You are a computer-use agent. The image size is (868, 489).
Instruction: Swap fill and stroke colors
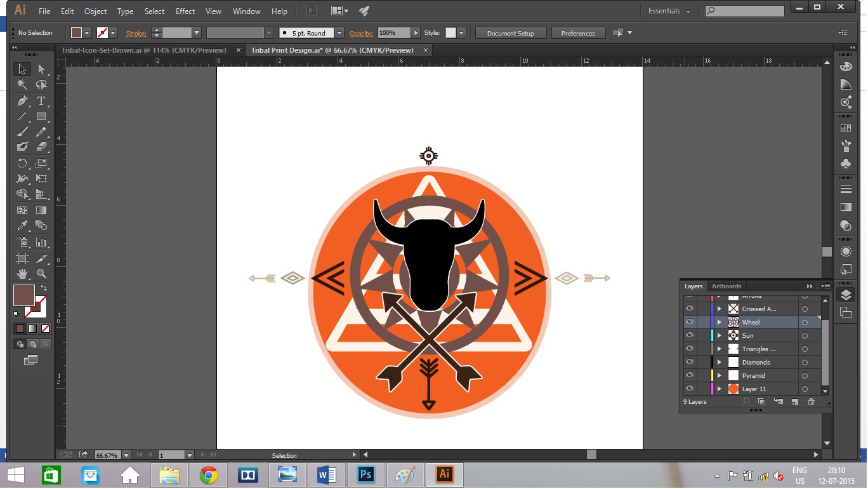tap(44, 288)
